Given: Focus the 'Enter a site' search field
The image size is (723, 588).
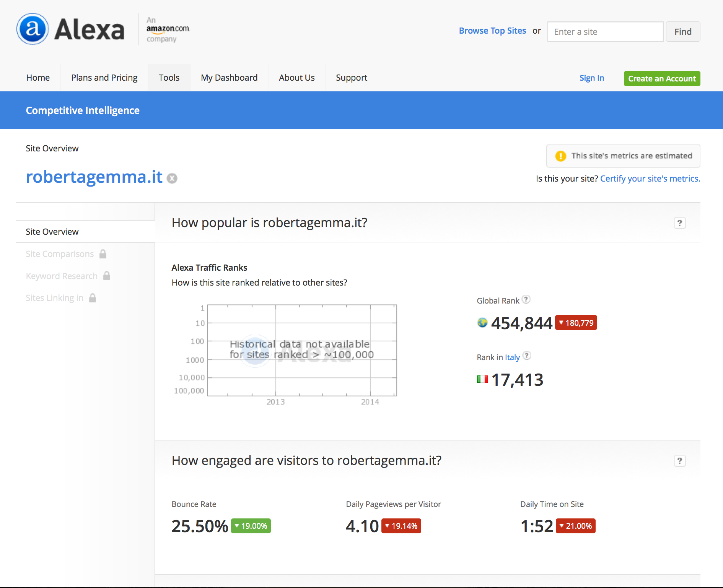Looking at the screenshot, I should coord(605,32).
